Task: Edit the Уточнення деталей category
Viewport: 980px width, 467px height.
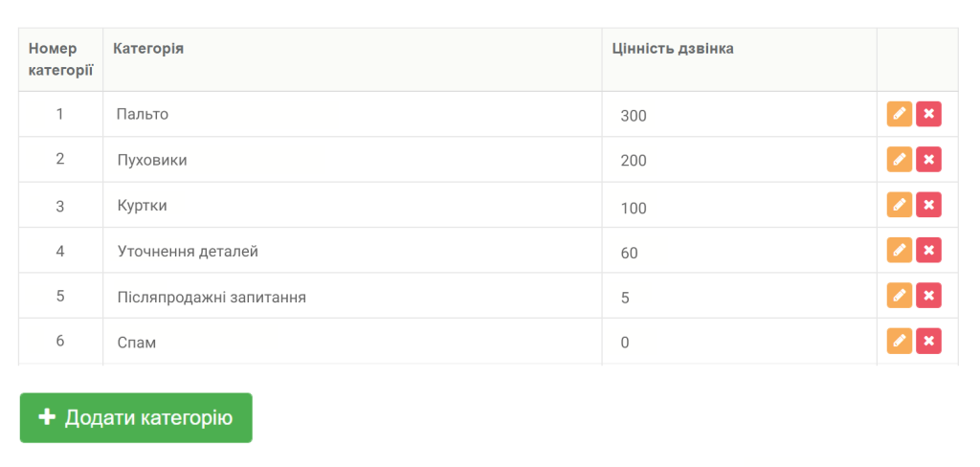Action: coord(900,250)
